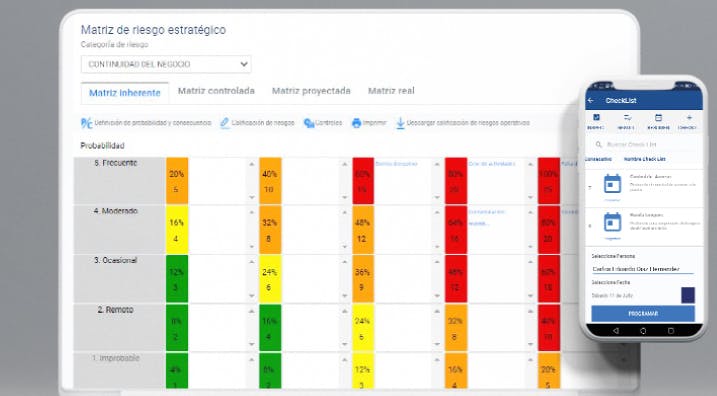Tap the checkbox icon in the phone toolbar
Image resolution: width=717 pixels, height=396 pixels.
pyautogui.click(x=596, y=118)
